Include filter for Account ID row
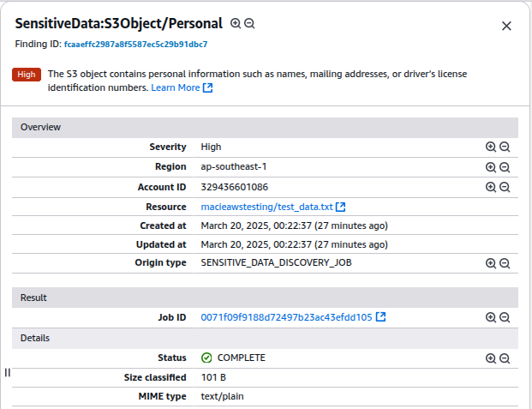Viewport: 532px width, 409px height. pos(491,187)
